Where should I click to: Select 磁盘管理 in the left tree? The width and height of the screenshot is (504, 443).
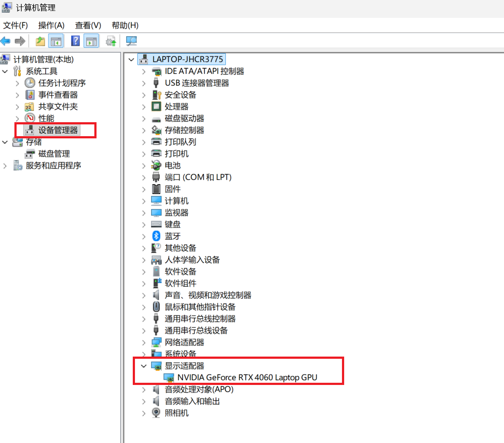(x=54, y=154)
